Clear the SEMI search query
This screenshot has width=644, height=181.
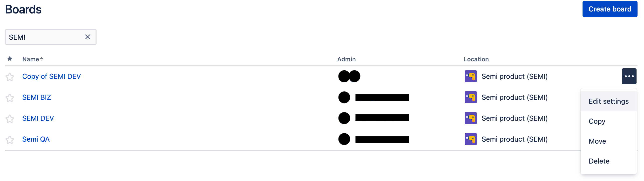88,37
